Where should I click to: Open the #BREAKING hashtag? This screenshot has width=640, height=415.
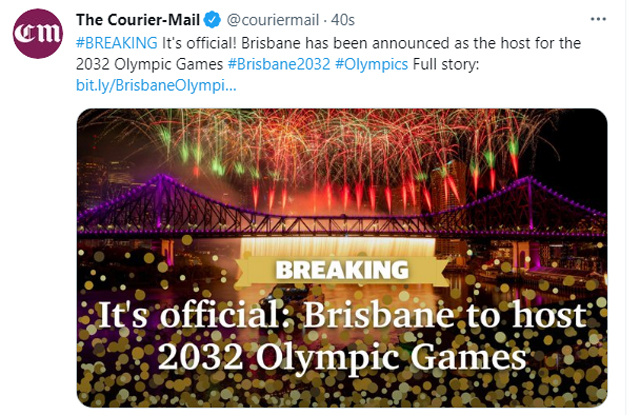pos(117,42)
